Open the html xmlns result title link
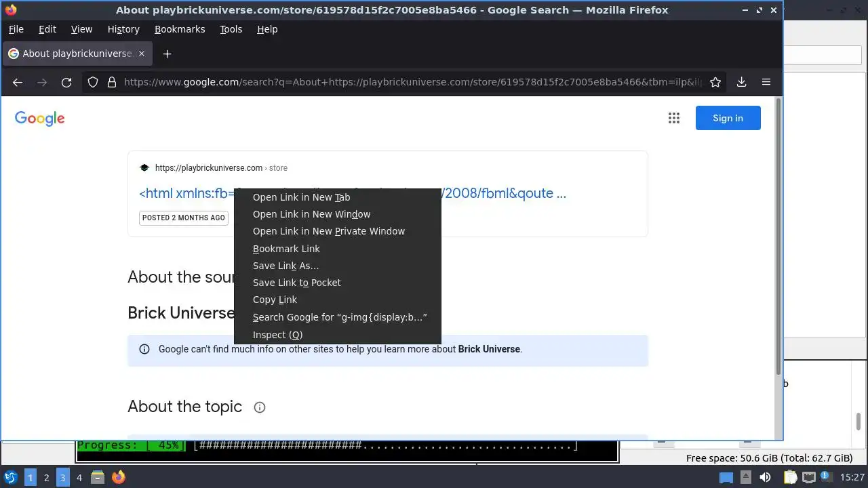Viewport: 868px width, 488px height. (353, 193)
